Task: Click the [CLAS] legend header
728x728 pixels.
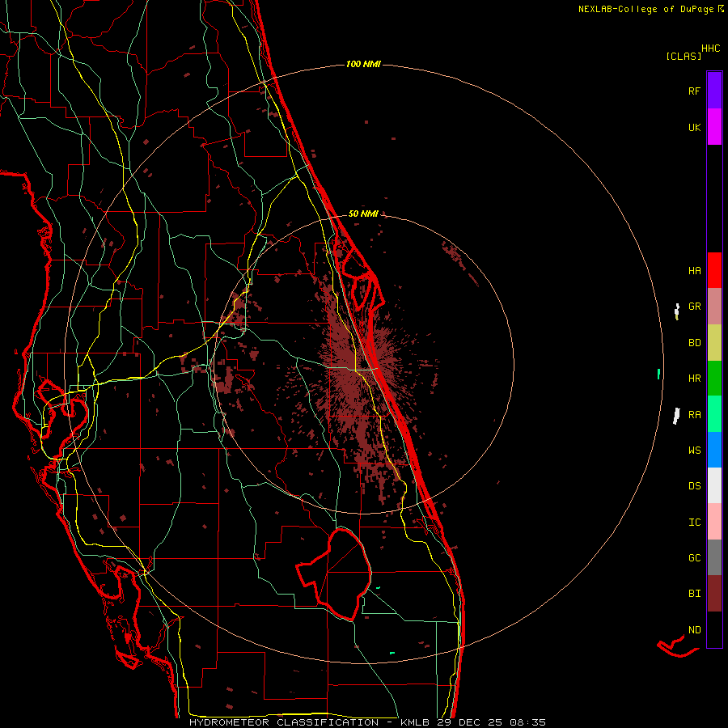Action: click(x=683, y=56)
